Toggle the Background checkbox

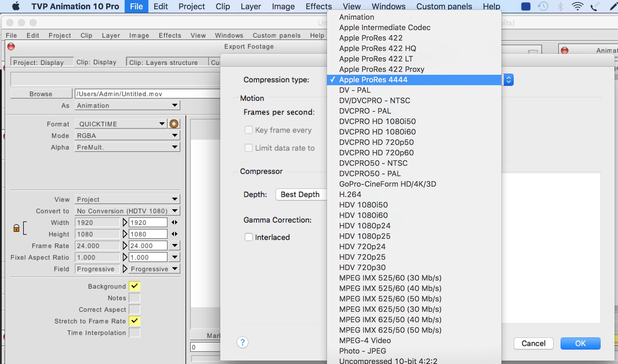coord(134,286)
